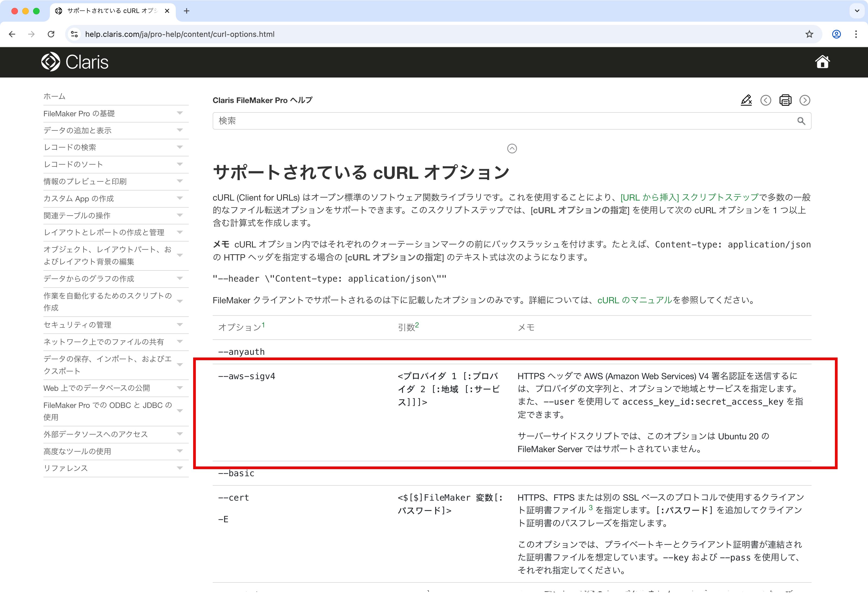Click the search magnifier icon
Image resolution: width=868 pixels, height=599 pixels.
coord(801,121)
